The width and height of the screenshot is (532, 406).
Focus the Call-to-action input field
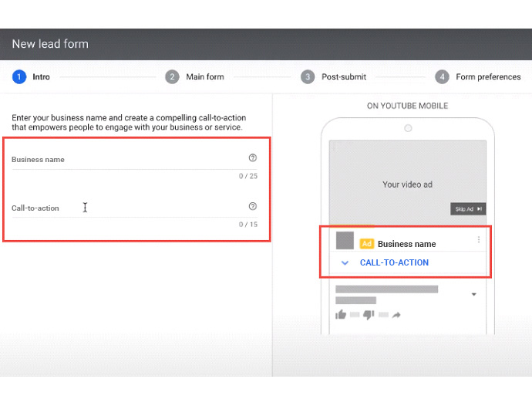[134, 208]
